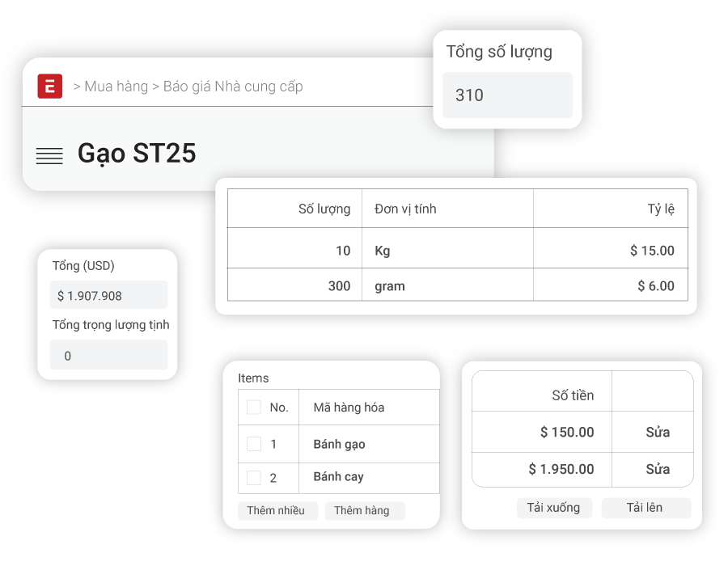Image resolution: width=728 pixels, height=566 pixels.
Task: Go to Mua hàng breadcrumb
Action: (116, 87)
